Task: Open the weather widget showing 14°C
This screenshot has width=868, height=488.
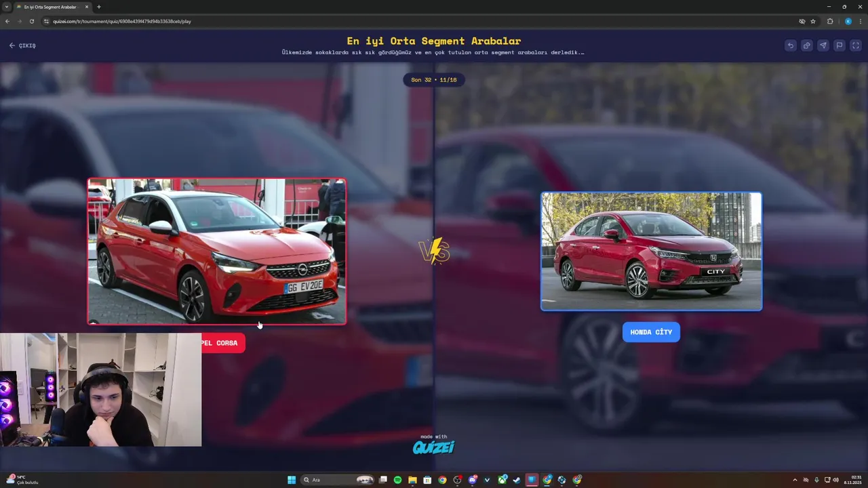Action: point(22,480)
